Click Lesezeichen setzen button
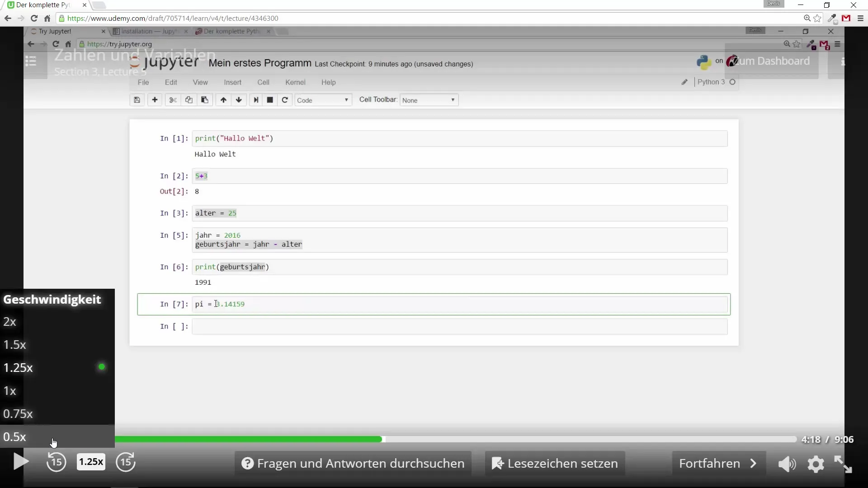The image size is (868, 488). coord(555,464)
